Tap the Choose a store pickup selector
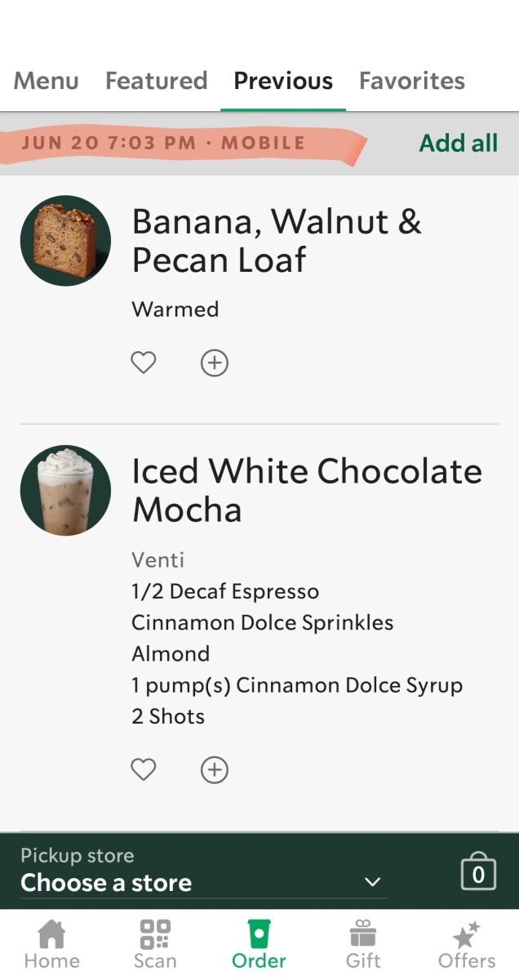Viewport: 519px width, 980px height. (203, 871)
